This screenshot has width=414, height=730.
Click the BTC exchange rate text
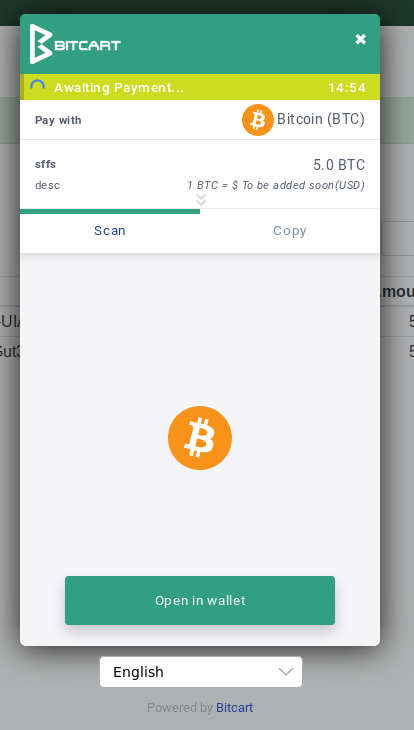point(276,185)
